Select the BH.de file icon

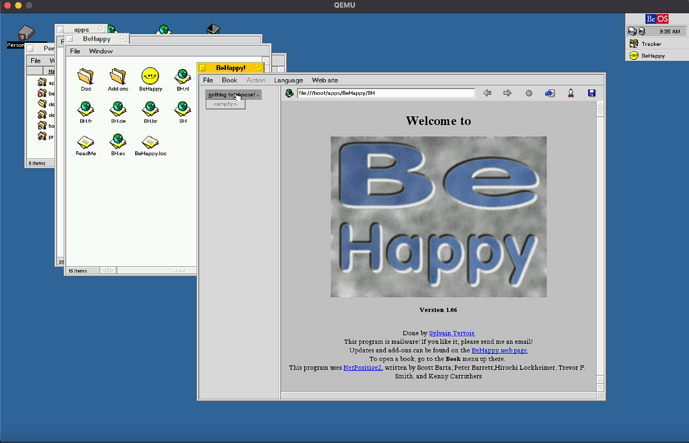(118, 109)
